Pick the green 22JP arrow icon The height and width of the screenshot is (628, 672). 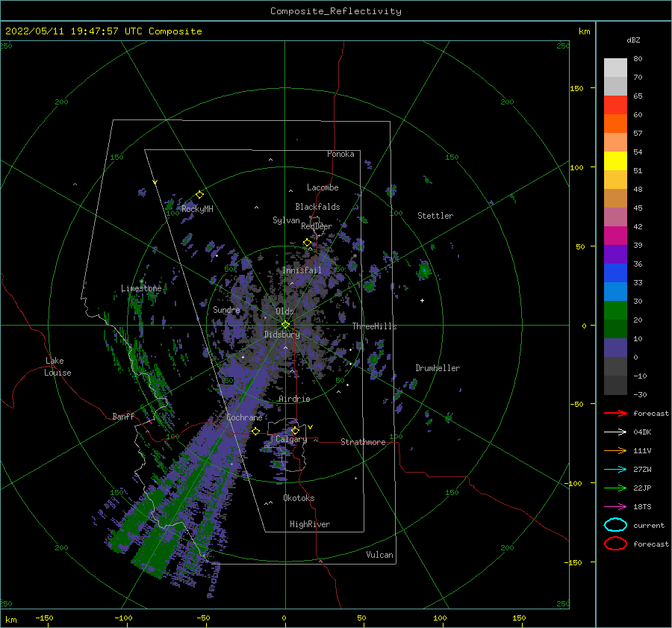click(x=615, y=488)
